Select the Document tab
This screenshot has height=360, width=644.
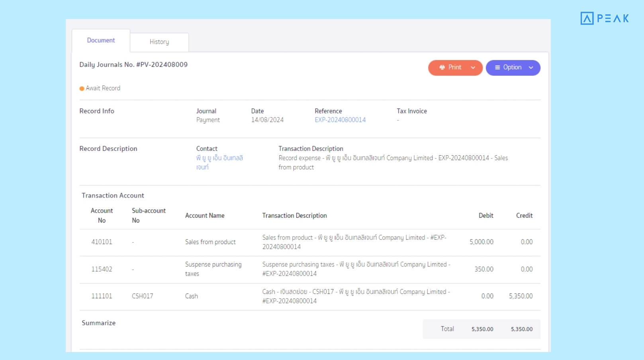101,40
